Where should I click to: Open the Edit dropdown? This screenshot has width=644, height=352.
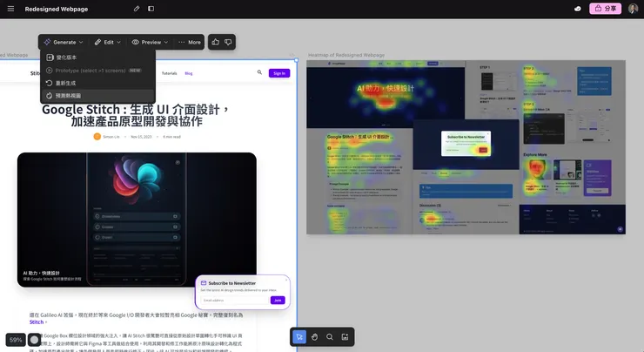[x=108, y=42]
